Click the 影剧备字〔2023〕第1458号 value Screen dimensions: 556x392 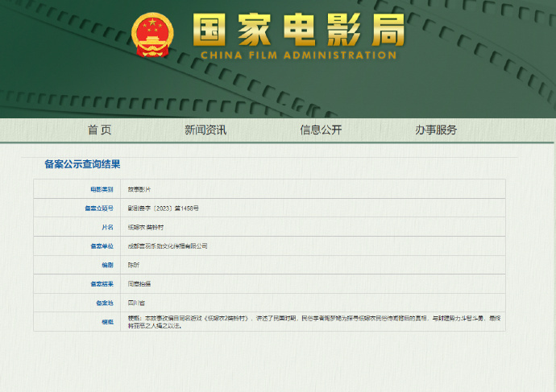163,208
